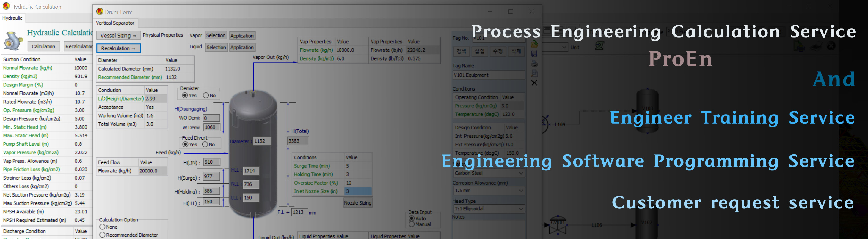Click the printer icon

tap(534, 64)
